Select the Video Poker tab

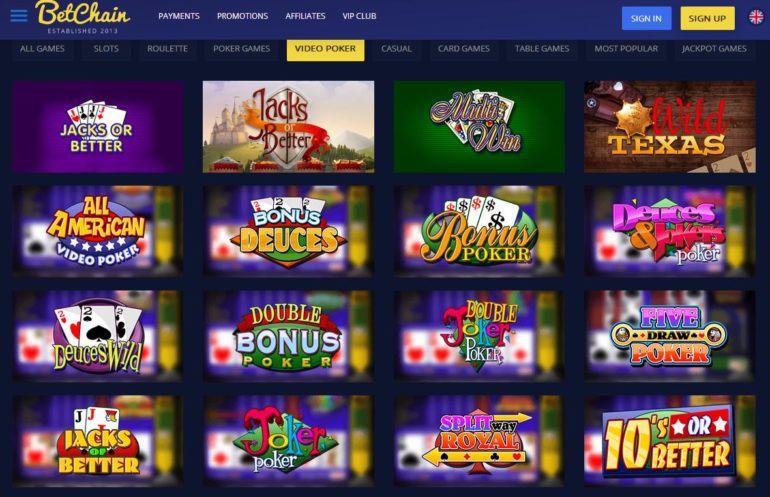coord(325,49)
